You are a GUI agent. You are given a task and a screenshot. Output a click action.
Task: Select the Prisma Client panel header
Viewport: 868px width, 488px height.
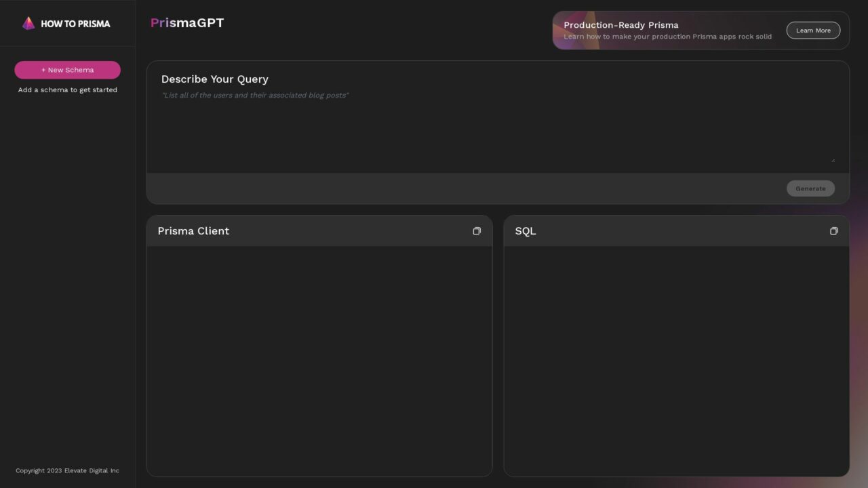pyautogui.click(x=193, y=230)
